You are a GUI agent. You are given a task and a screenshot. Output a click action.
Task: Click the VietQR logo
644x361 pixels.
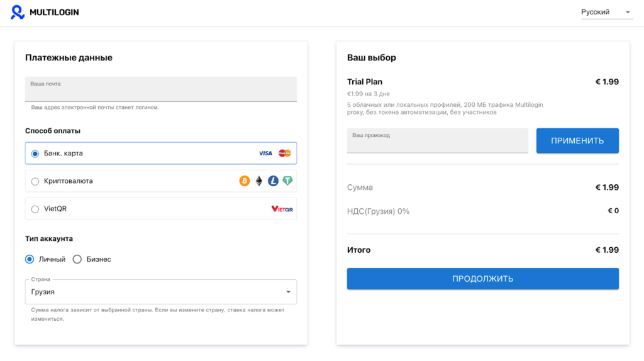coord(282,209)
